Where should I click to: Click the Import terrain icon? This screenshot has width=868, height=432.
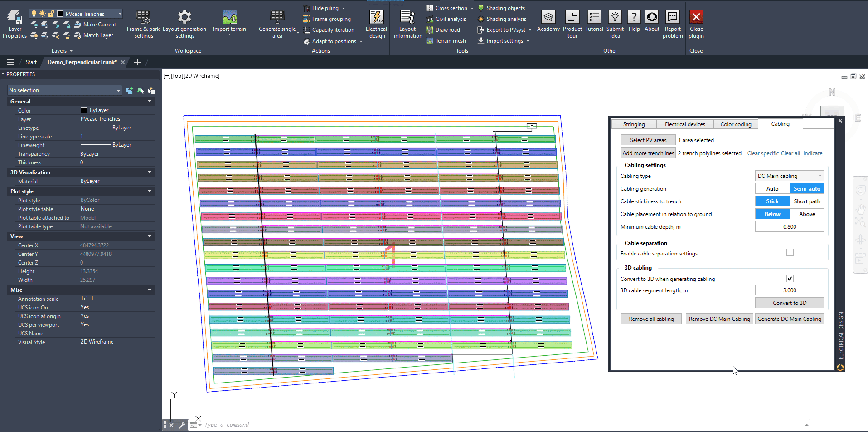pyautogui.click(x=229, y=18)
